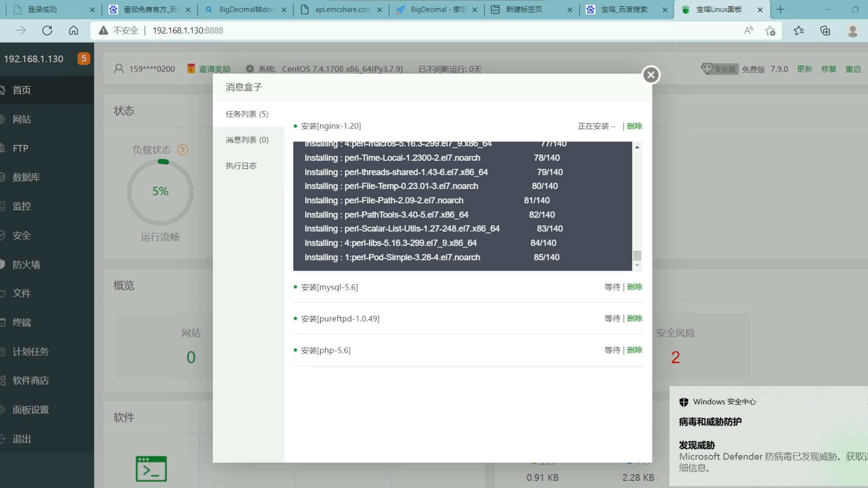This screenshot has height=488, width=868.
Task: Open the browser favorites list icon
Action: click(799, 30)
